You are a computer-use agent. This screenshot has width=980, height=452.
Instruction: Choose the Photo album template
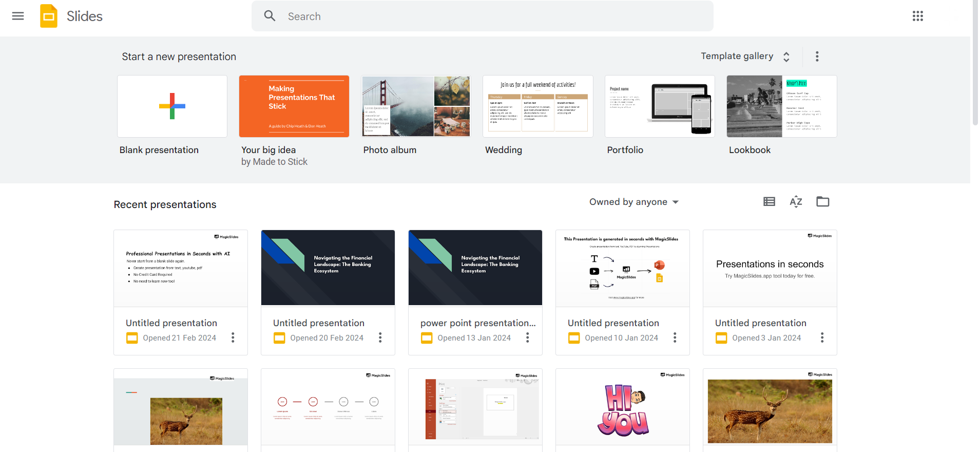[416, 106]
